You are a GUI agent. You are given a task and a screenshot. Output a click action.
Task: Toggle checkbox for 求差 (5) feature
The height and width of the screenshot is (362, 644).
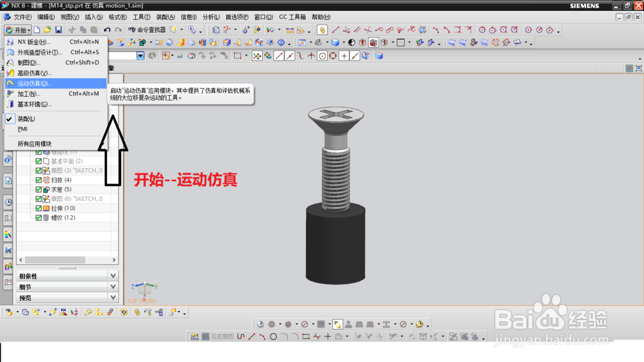coord(39,190)
